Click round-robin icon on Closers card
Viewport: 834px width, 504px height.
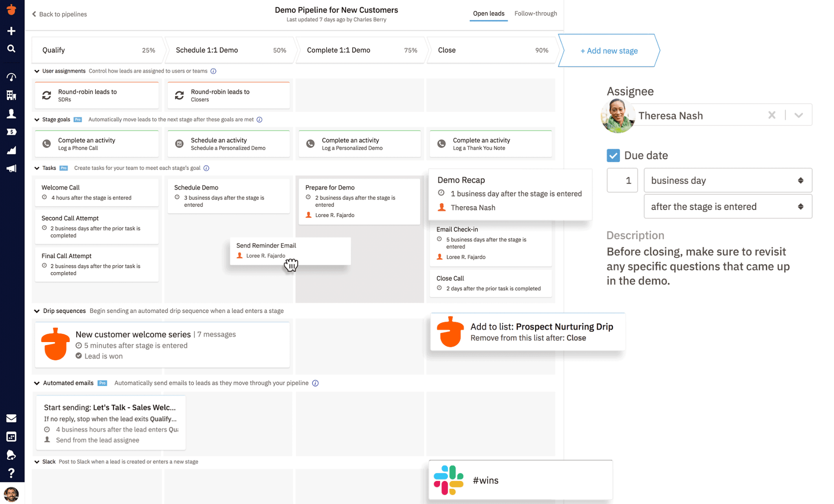tap(179, 95)
